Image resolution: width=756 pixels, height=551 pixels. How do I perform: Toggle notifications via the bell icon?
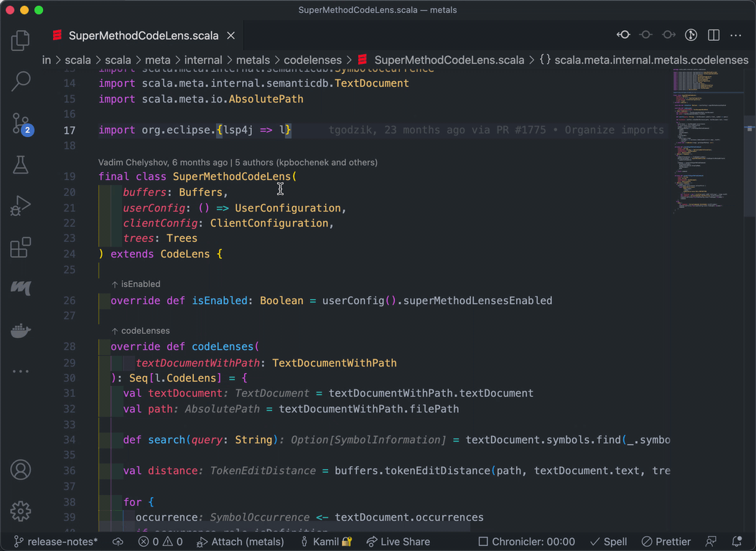(x=737, y=542)
